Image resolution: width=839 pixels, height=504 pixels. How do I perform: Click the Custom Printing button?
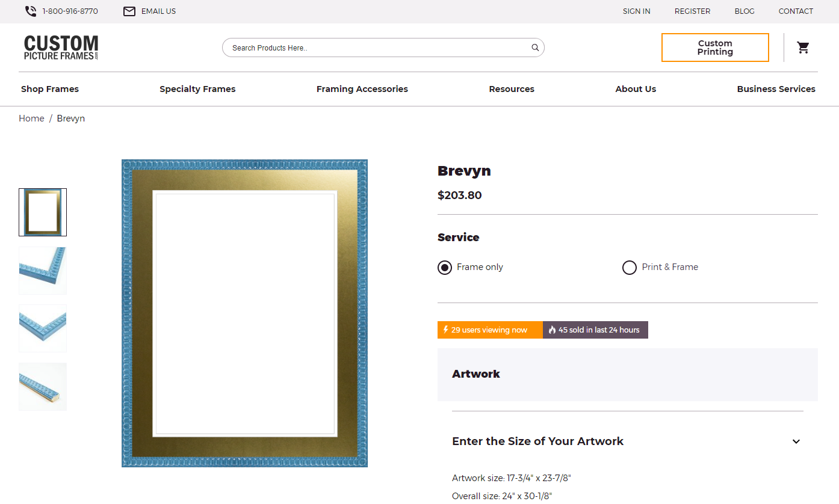[x=715, y=47]
